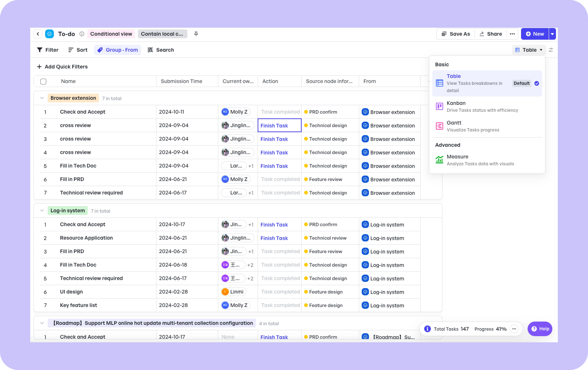Open the Group · From grouping control

(118, 50)
